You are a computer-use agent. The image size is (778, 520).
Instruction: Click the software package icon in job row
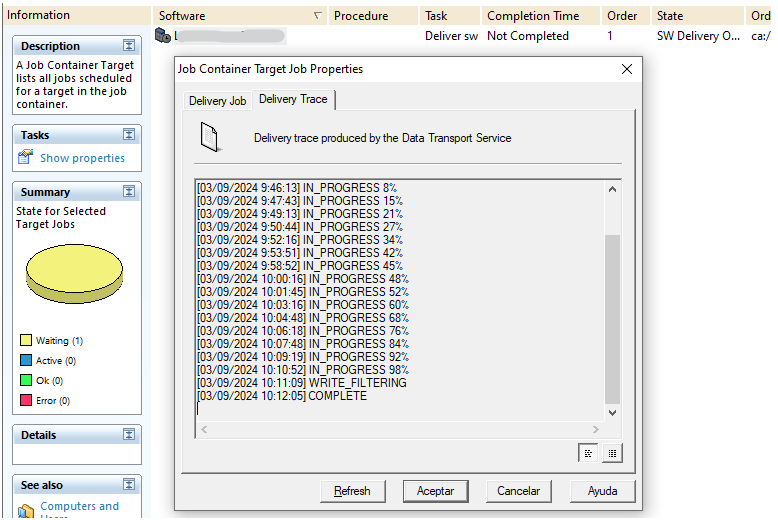(163, 35)
